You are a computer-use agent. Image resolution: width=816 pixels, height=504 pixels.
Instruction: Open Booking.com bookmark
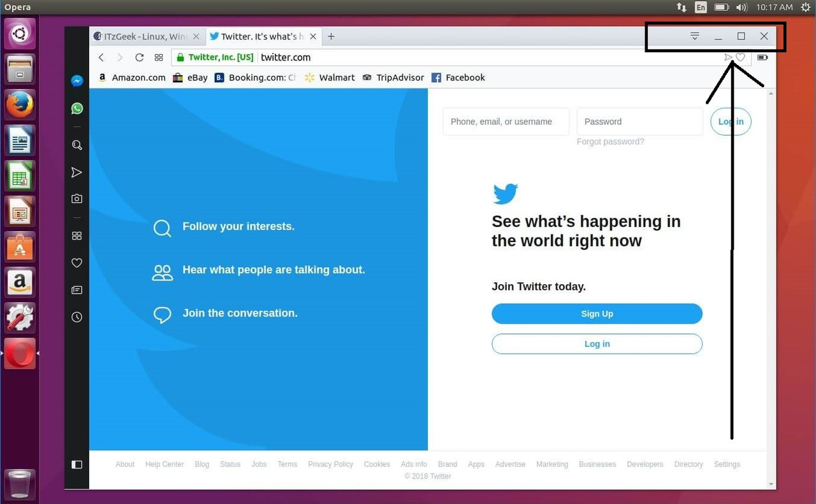coord(256,78)
